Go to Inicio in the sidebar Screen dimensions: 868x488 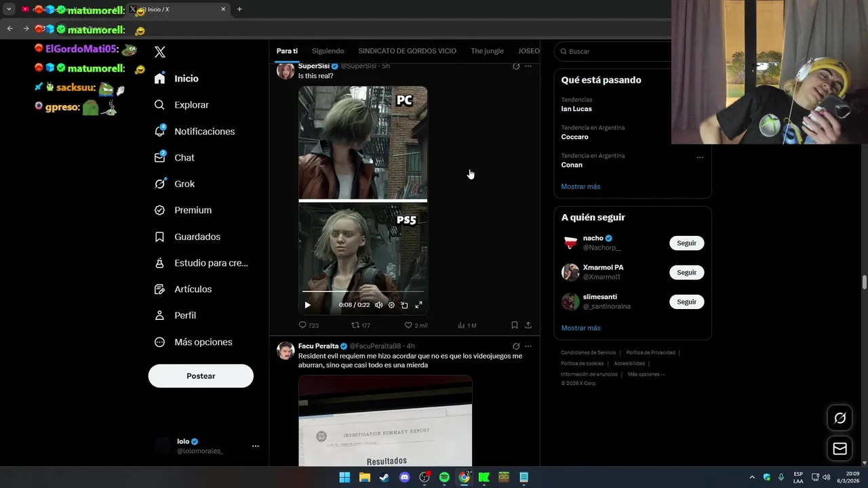pos(176,79)
